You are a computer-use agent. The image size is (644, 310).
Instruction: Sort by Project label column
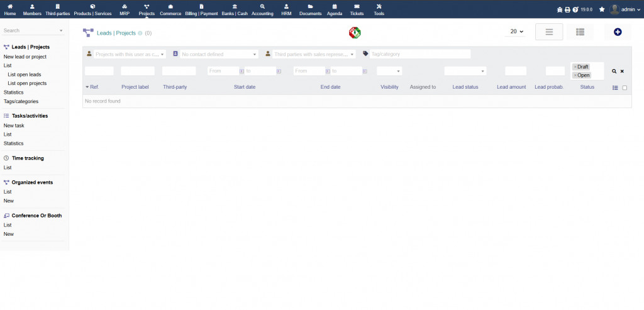(x=135, y=87)
